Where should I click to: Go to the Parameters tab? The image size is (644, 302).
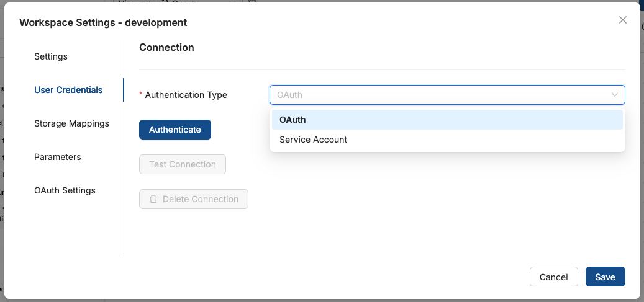point(58,157)
